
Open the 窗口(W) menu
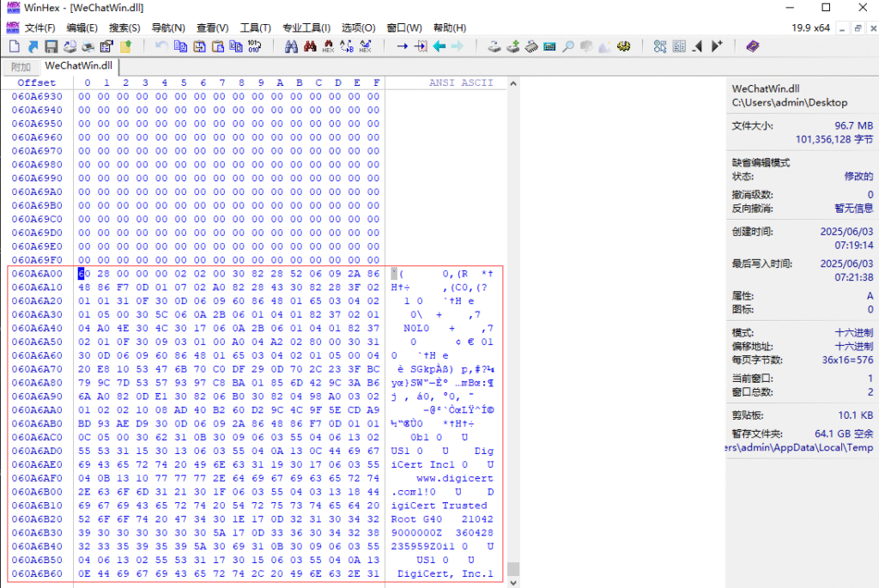click(x=404, y=28)
